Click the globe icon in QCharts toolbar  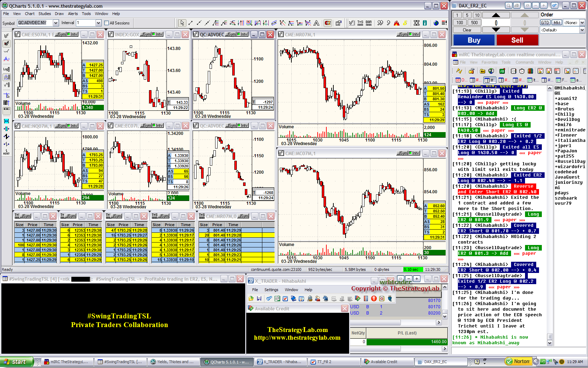tap(436, 23)
